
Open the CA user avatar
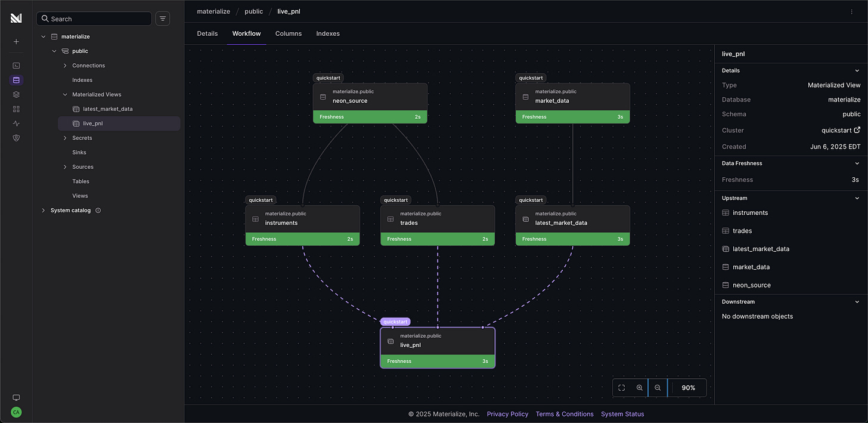pyautogui.click(x=16, y=412)
